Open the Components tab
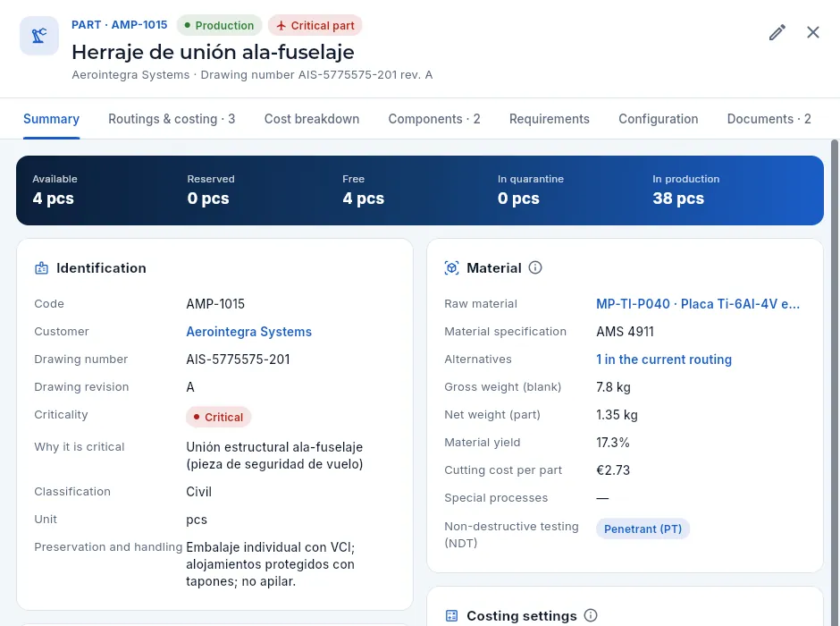Viewport: 840px width, 626px height. coord(434,119)
